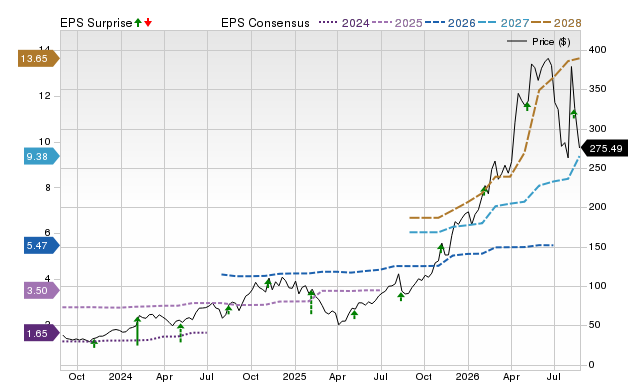Toggle the 2027 consensus series in legend
This screenshot has width=640, height=382.
coord(503,23)
